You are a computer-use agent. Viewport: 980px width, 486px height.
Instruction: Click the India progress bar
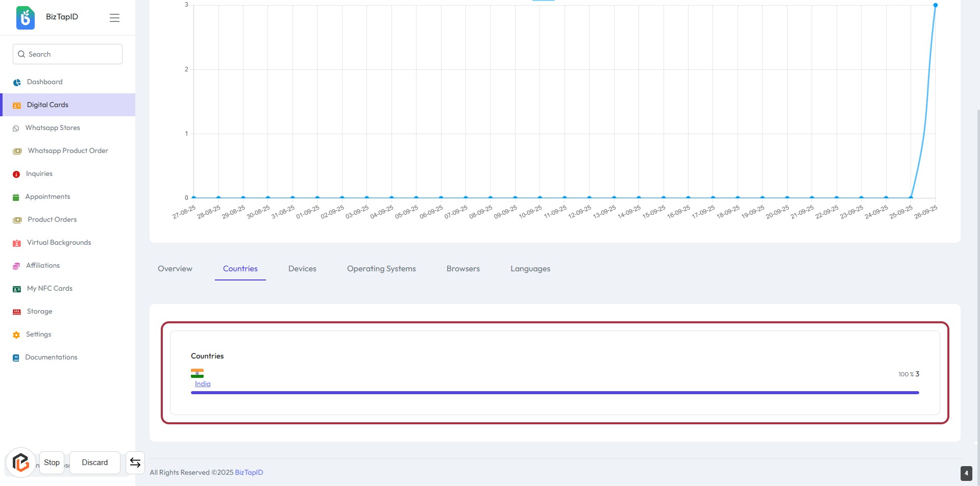point(555,393)
